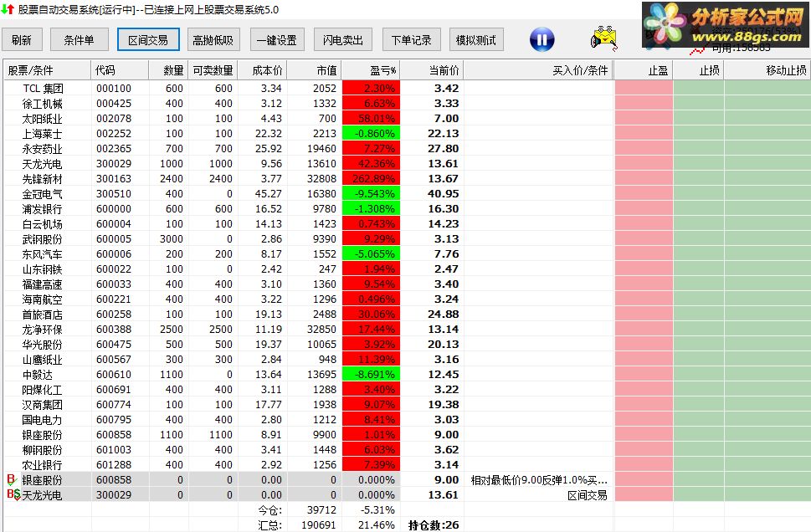
Task: Click the -9.543% loss cell
Action: [371, 194]
